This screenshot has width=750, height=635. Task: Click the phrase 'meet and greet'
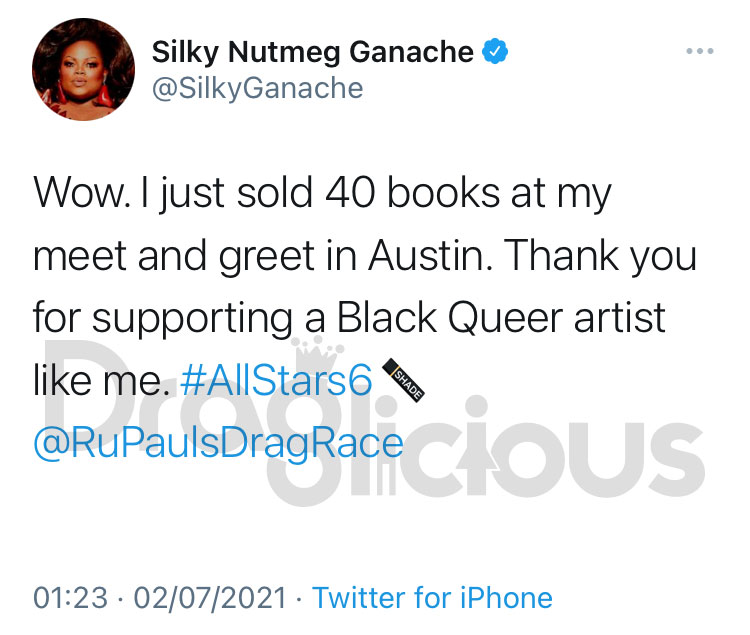[x=174, y=257]
